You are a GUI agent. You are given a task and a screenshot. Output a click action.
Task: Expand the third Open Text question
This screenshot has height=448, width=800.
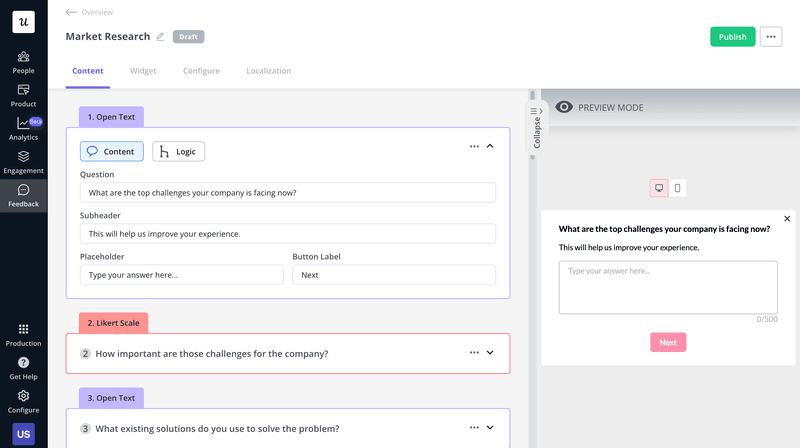(x=490, y=428)
